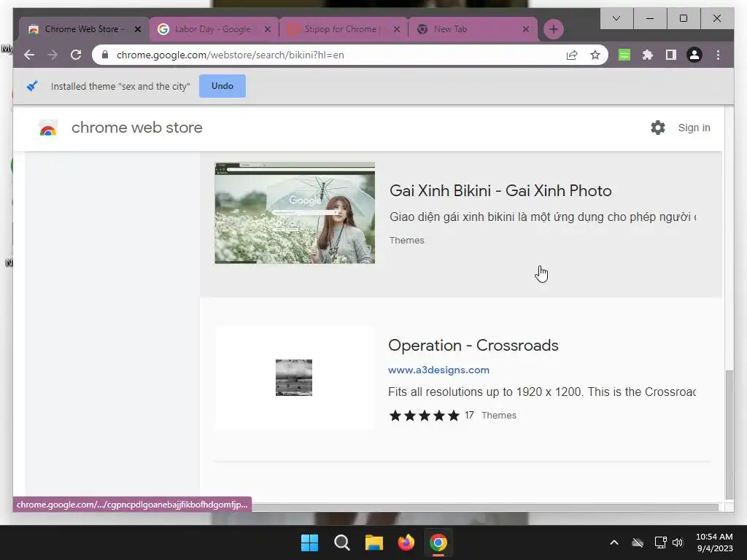This screenshot has height=560, width=747.
Task: Click the Themes label beside rating 17
Action: (x=499, y=415)
